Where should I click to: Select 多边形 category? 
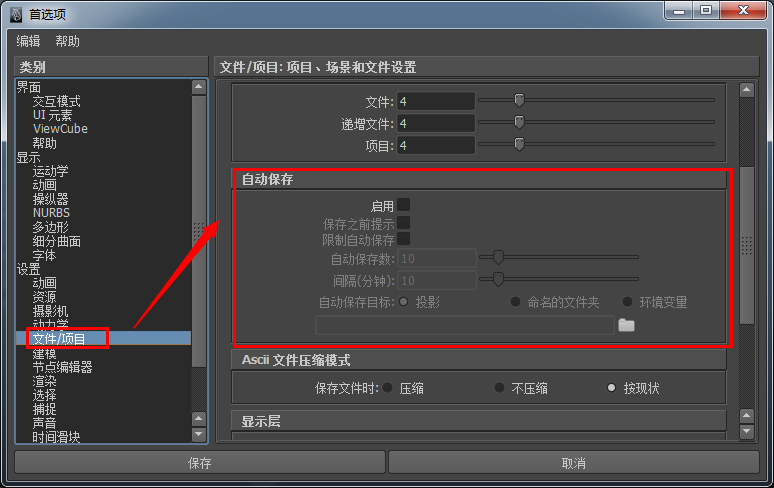click(x=50, y=227)
